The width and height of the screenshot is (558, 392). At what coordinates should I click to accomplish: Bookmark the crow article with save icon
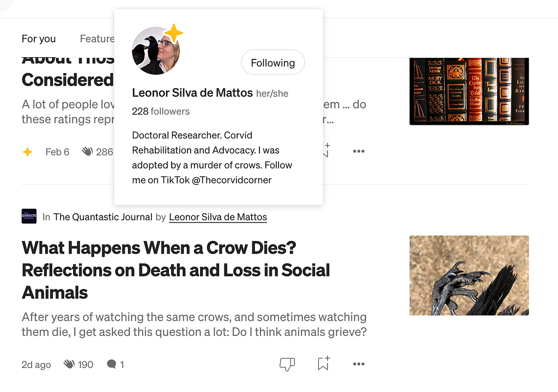tap(324, 363)
